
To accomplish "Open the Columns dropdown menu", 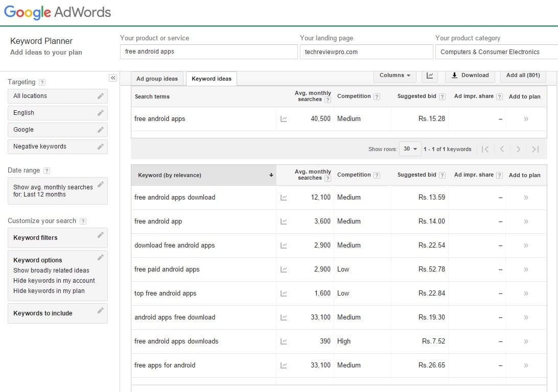I will pos(394,75).
